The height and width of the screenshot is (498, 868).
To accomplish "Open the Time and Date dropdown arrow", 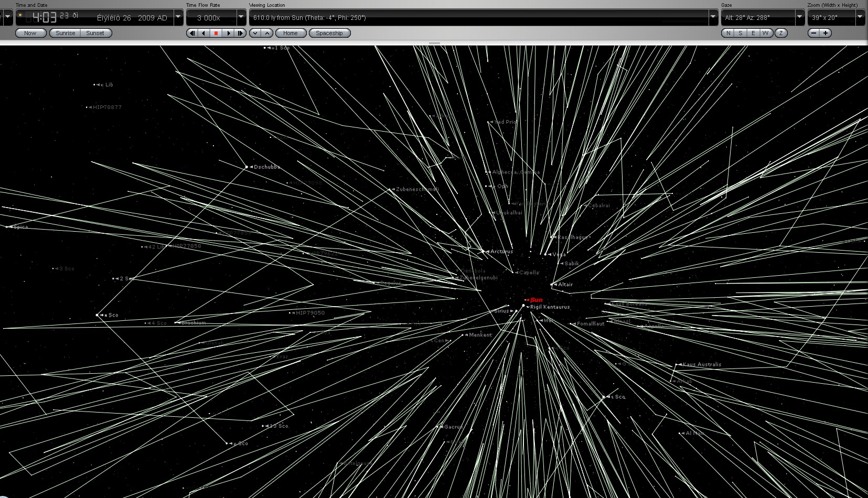I will pos(178,17).
